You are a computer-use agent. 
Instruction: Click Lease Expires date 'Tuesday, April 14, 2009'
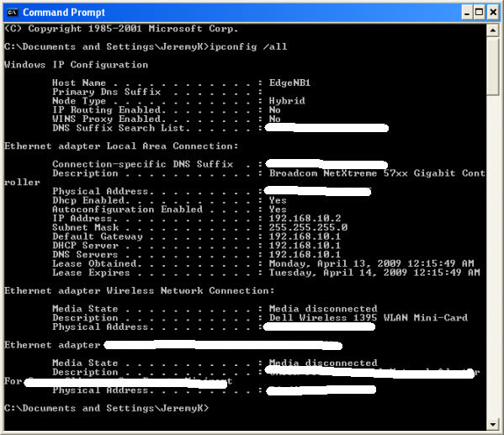[x=337, y=273]
